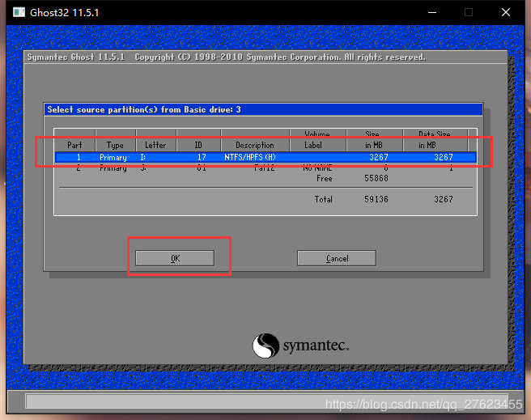
Task: Confirm the partition selection with OK
Action: pos(175,258)
